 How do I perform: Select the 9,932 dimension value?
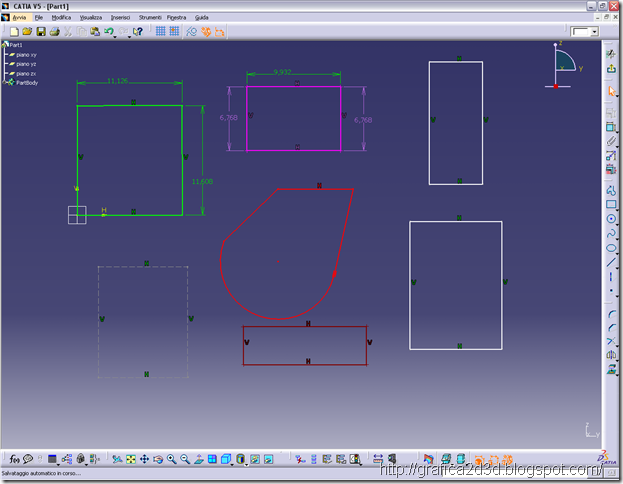click(x=282, y=72)
